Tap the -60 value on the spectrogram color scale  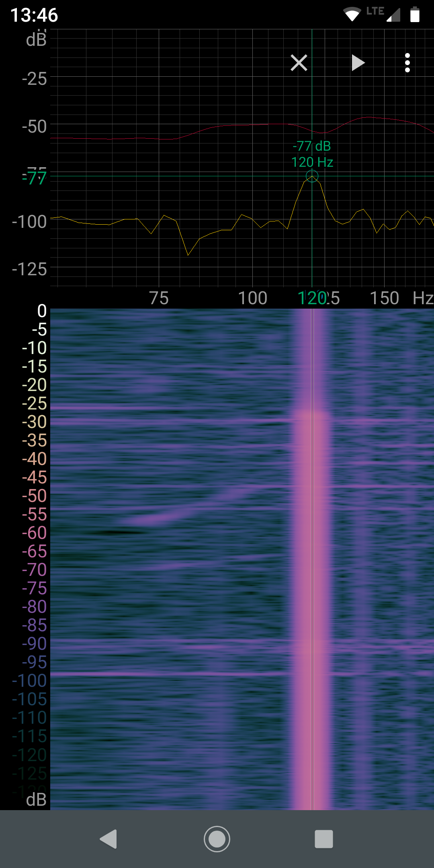pos(35,533)
